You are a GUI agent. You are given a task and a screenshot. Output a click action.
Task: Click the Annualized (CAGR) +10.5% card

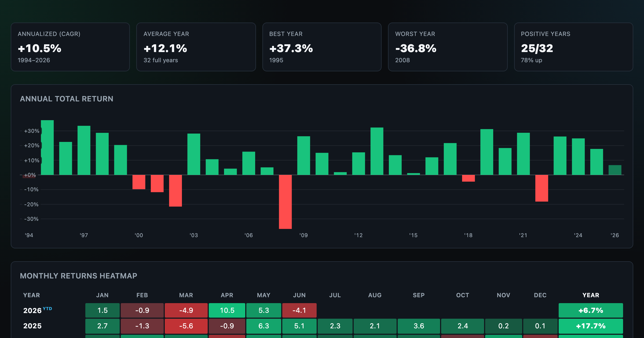[70, 47]
